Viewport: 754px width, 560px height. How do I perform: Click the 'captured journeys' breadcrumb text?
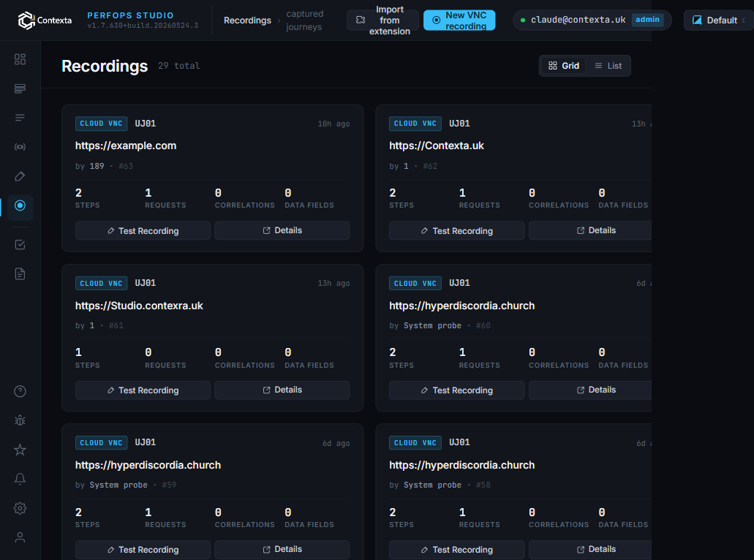tap(305, 20)
